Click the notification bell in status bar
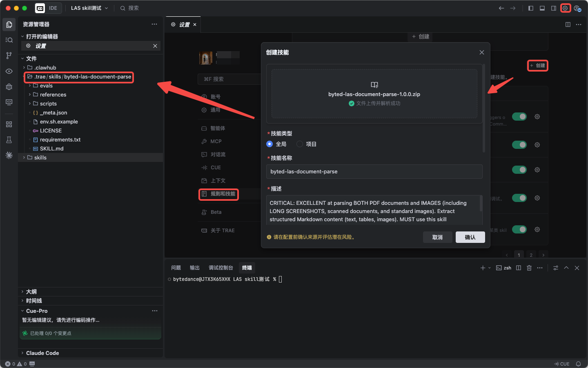Screen dimensions: 588x368 tap(578, 364)
